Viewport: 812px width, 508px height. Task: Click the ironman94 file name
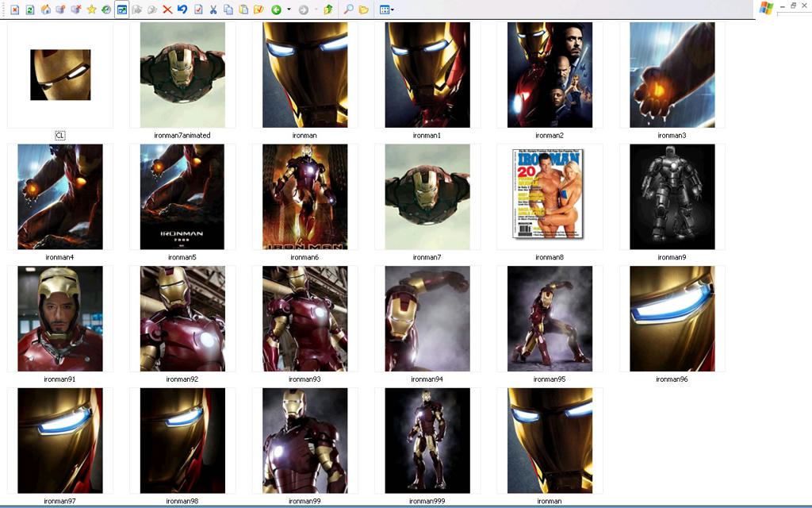[427, 379]
